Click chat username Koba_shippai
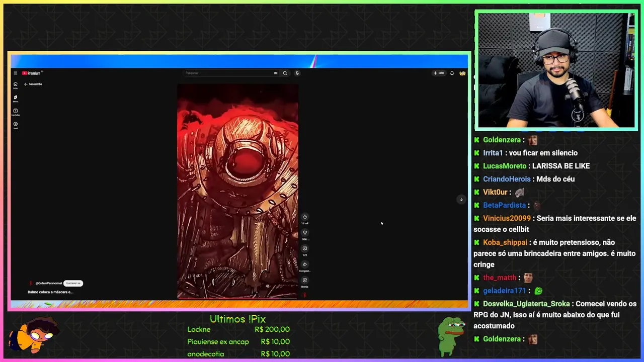This screenshot has height=362, width=644. (x=505, y=242)
